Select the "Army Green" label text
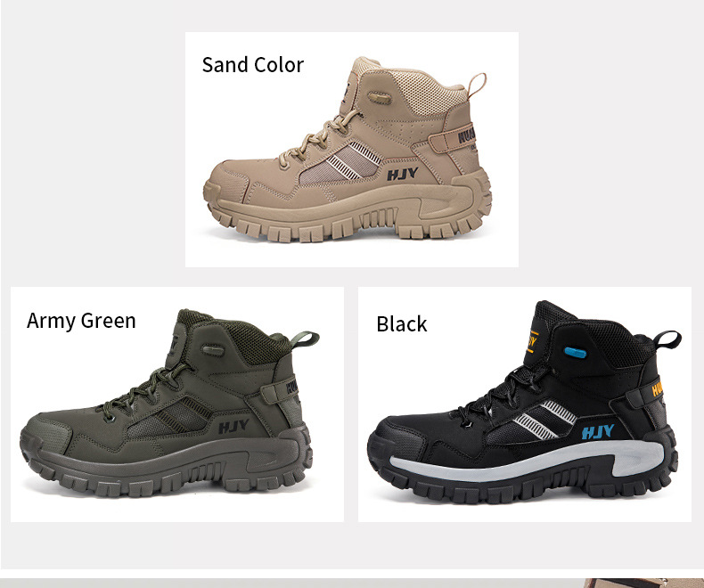The width and height of the screenshot is (704, 588). click(x=81, y=321)
